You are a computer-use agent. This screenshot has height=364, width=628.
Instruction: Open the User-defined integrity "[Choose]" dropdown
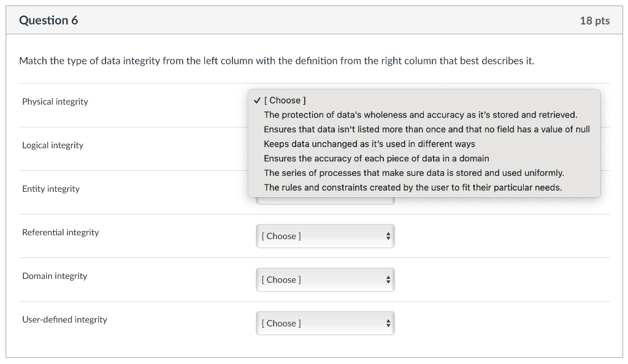coord(324,323)
